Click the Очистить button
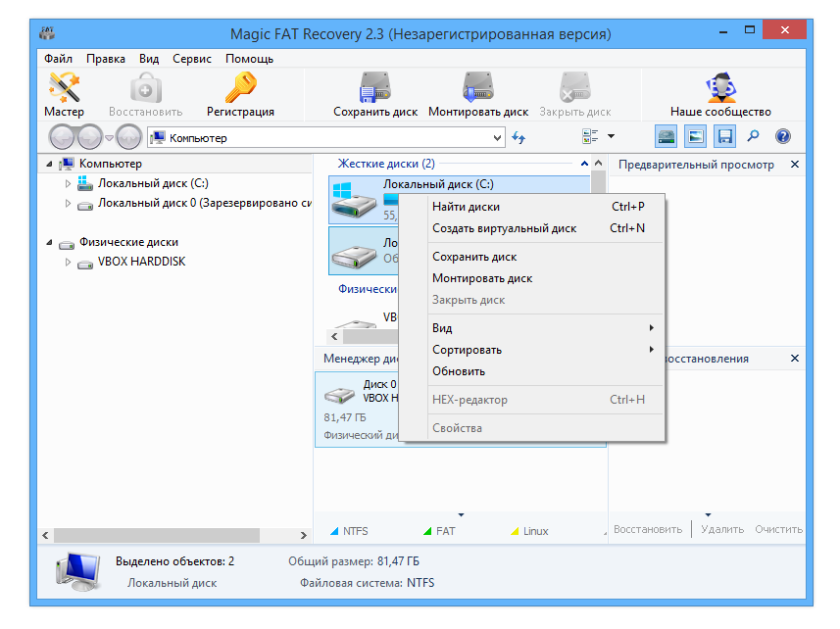The width and height of the screenshot is (840, 629). tap(778, 529)
